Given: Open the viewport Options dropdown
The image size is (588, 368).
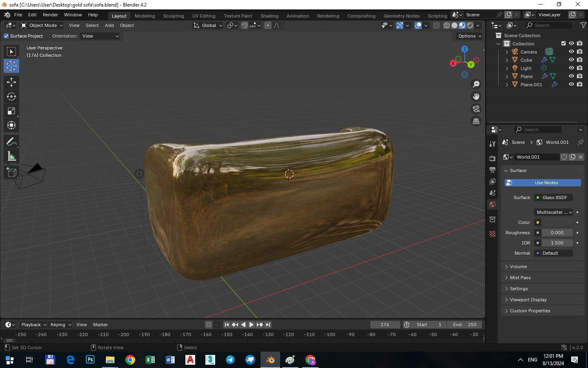Looking at the screenshot, I should [470, 36].
